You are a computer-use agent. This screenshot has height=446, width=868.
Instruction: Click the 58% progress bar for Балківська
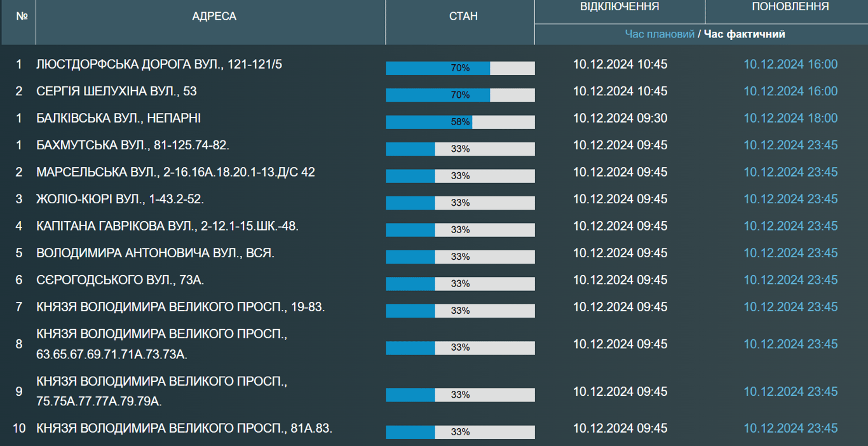click(x=460, y=122)
